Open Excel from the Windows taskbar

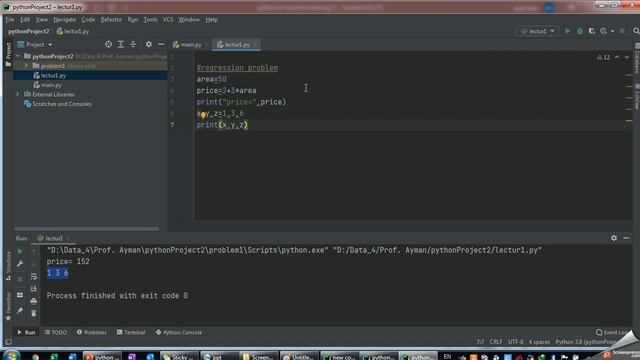pyautogui.click(x=53, y=357)
